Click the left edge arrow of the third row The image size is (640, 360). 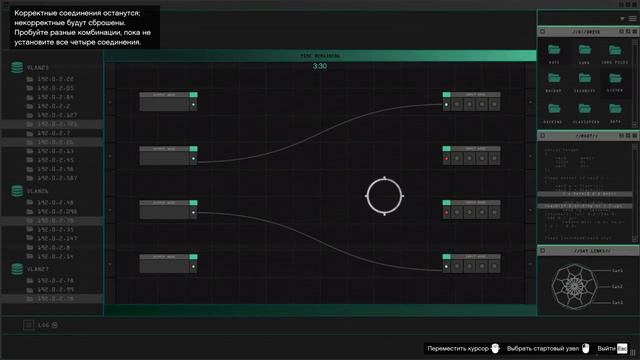coord(110,210)
